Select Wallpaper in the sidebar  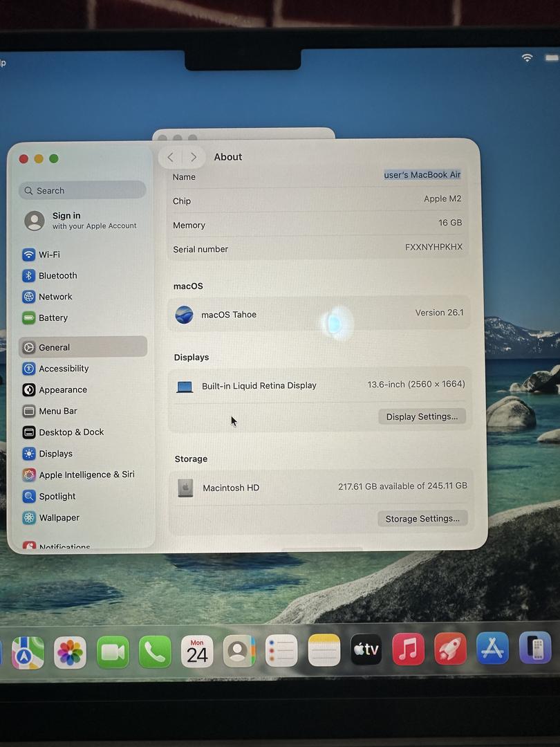(x=59, y=517)
